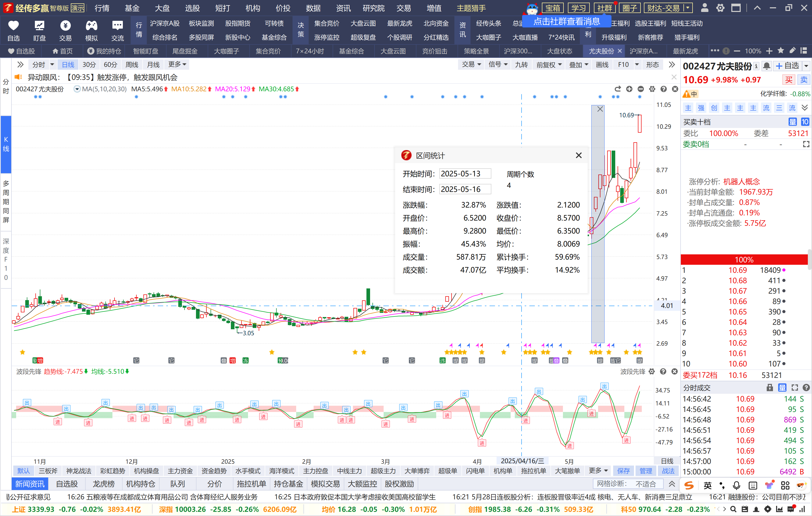The height and width of the screenshot is (516, 812).
Task: Toggle the Sogou 英 language mode
Action: click(x=707, y=485)
